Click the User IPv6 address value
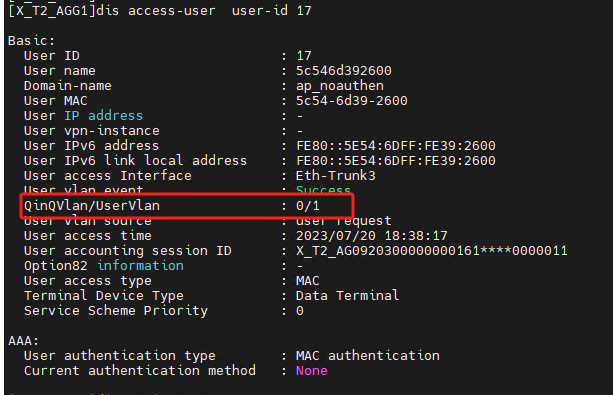This screenshot has height=395, width=613. click(x=396, y=146)
